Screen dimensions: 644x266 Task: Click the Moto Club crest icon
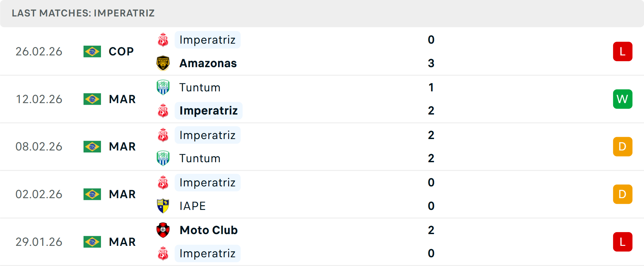[x=163, y=230]
